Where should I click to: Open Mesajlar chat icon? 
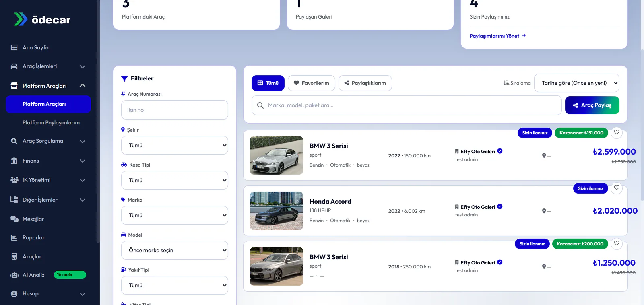(x=14, y=219)
